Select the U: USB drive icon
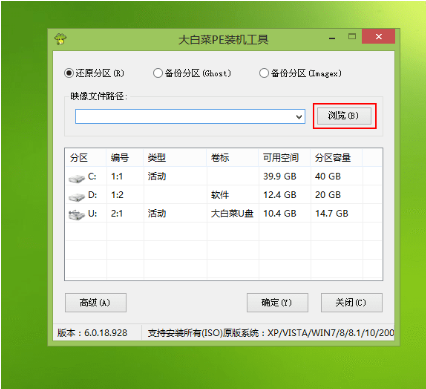This screenshot has width=426, height=389. point(77,215)
